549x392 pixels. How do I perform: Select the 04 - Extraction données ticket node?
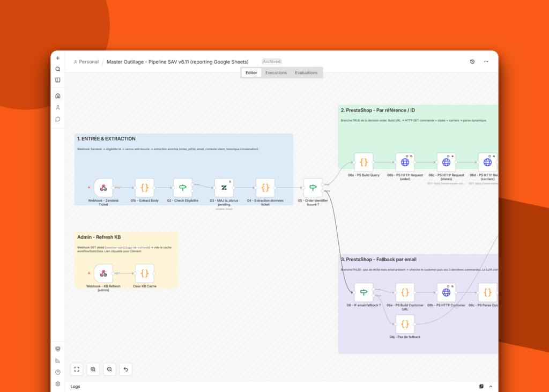point(265,188)
